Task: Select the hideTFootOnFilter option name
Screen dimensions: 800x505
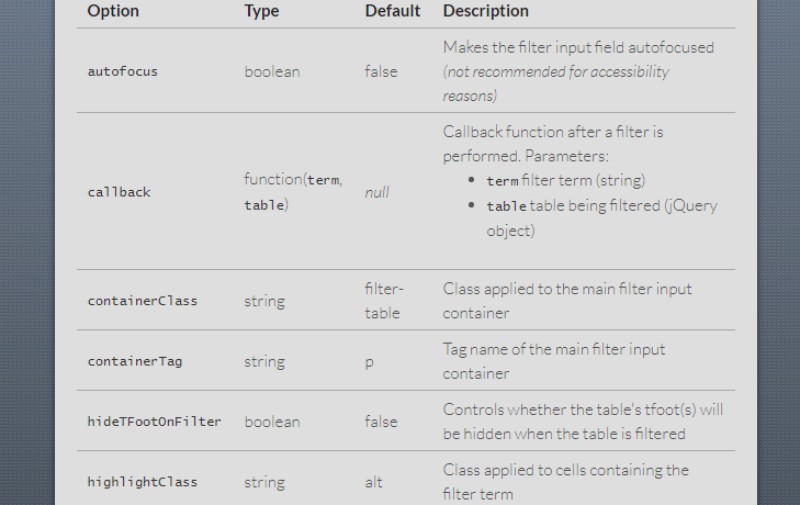Action: (154, 422)
